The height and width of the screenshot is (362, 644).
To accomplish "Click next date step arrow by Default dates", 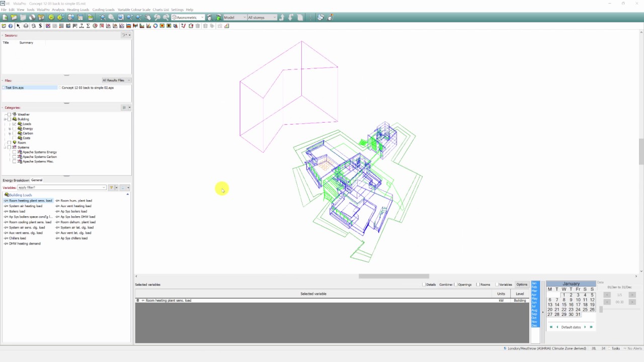I will [585, 327].
